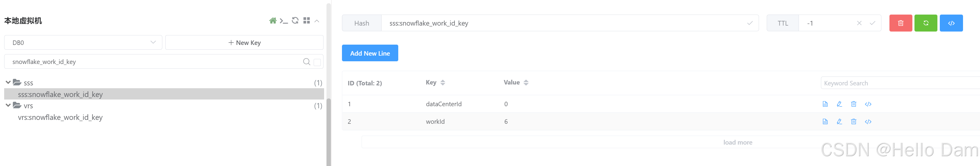Click the 本地虚拟机 connection title
The height and width of the screenshot is (166, 980).
point(23,21)
